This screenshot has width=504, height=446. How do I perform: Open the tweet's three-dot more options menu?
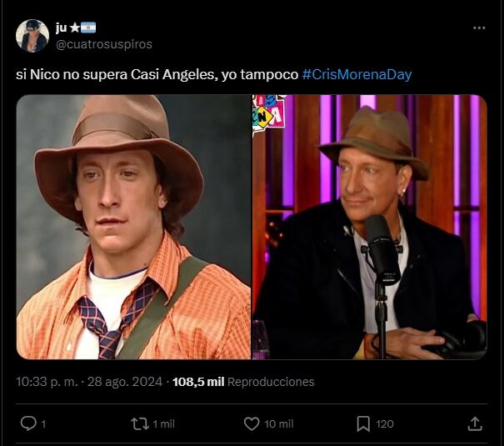[x=478, y=28]
